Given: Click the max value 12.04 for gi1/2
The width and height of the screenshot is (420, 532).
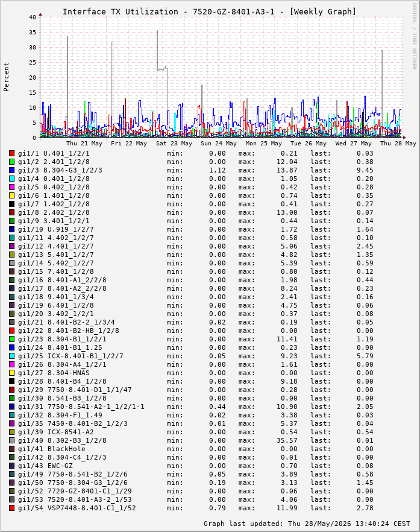Looking at the screenshot, I should tap(287, 162).
